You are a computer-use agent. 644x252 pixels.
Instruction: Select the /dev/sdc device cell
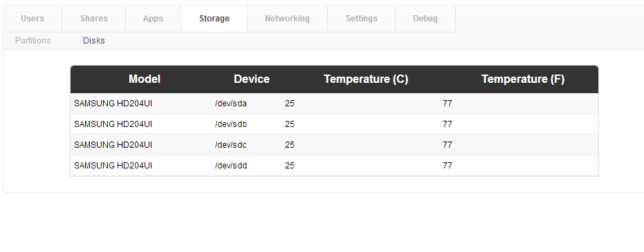(x=231, y=145)
